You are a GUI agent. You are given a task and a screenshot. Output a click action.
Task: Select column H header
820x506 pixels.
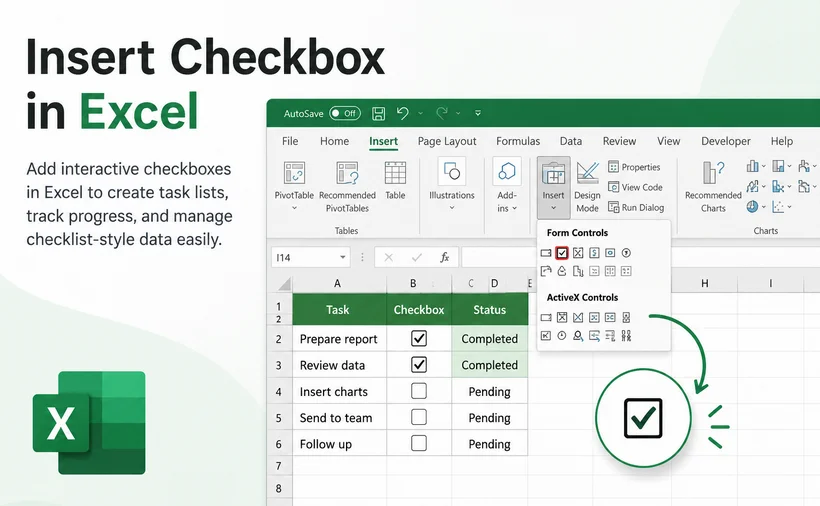point(704,283)
